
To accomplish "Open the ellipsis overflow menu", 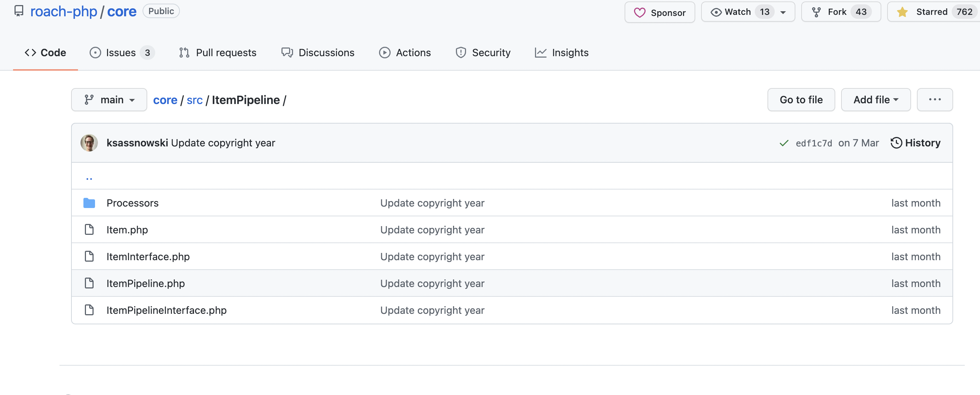I will (934, 100).
